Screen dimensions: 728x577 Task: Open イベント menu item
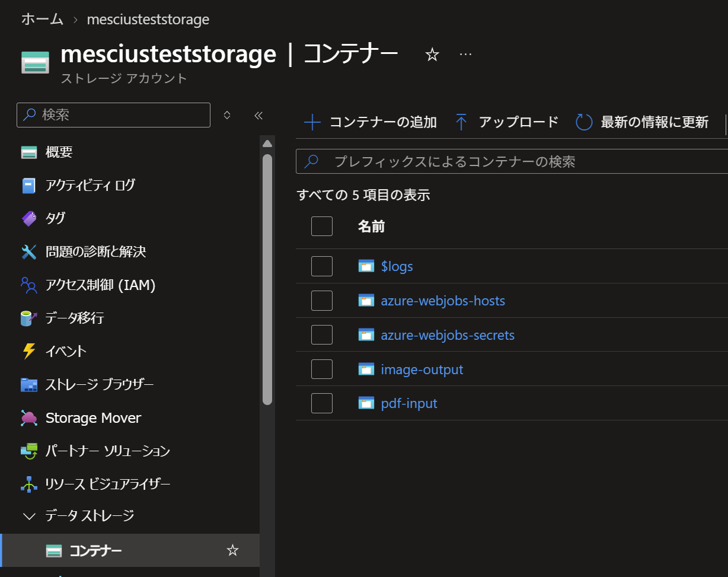coord(66,352)
